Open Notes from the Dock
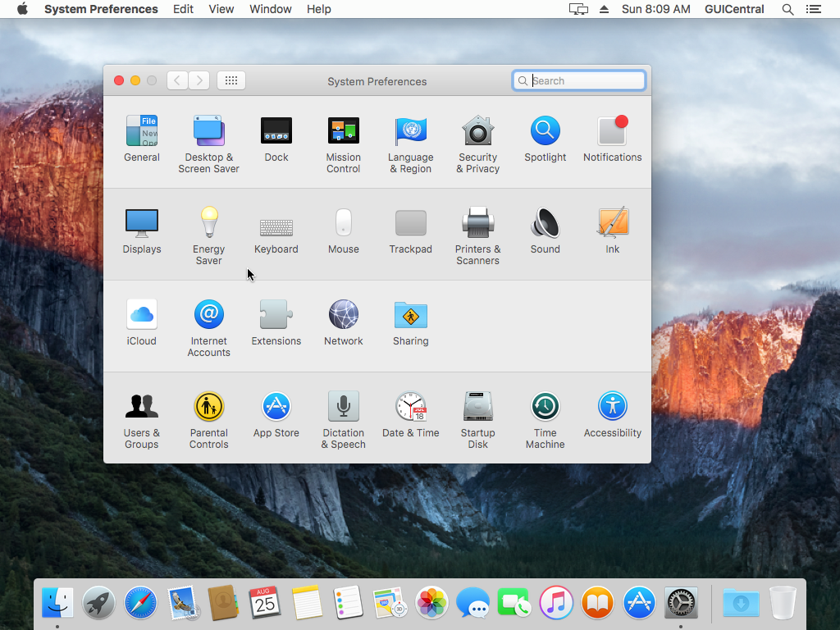 pos(307,602)
